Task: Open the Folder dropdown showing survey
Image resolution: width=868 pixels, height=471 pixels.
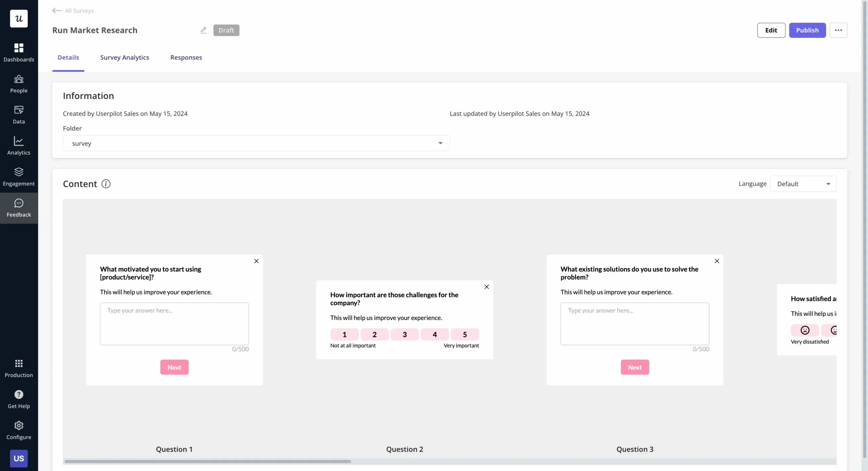Action: (x=256, y=143)
